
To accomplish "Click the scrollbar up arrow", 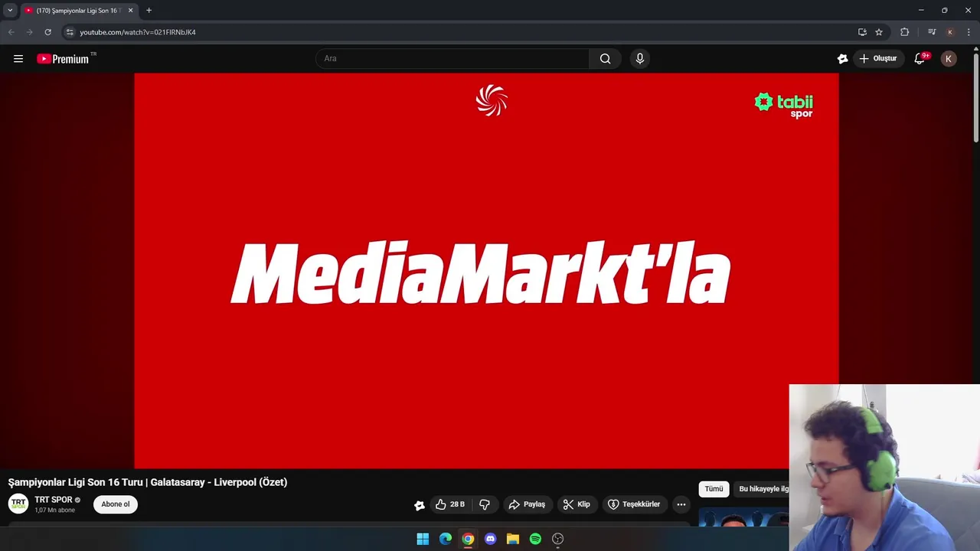I will pyautogui.click(x=976, y=49).
